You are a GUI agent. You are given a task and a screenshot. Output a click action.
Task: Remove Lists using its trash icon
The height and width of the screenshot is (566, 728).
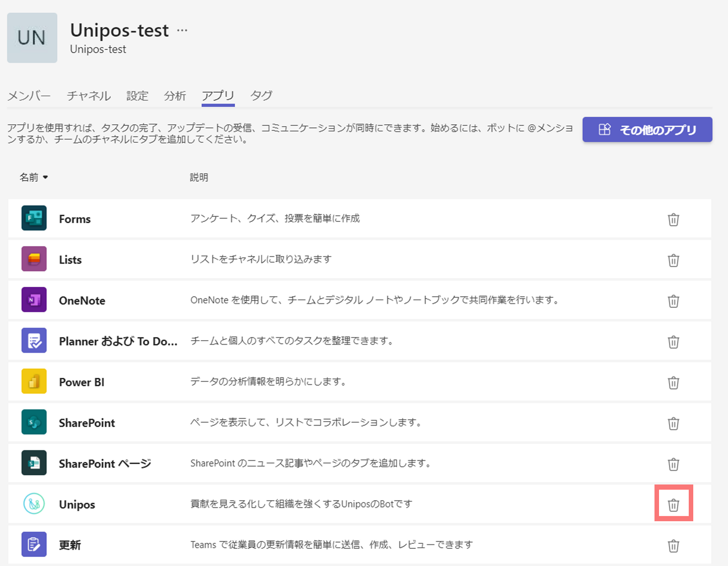pos(673,260)
